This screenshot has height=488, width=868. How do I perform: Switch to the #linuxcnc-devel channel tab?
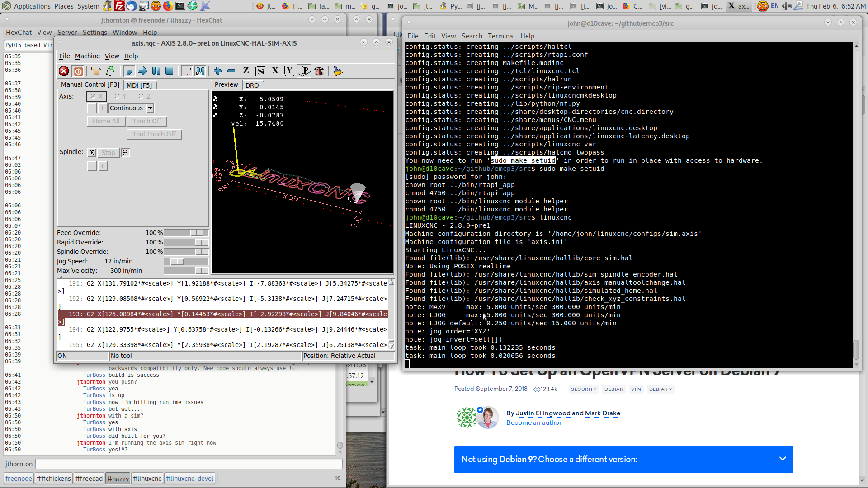[189, 479]
